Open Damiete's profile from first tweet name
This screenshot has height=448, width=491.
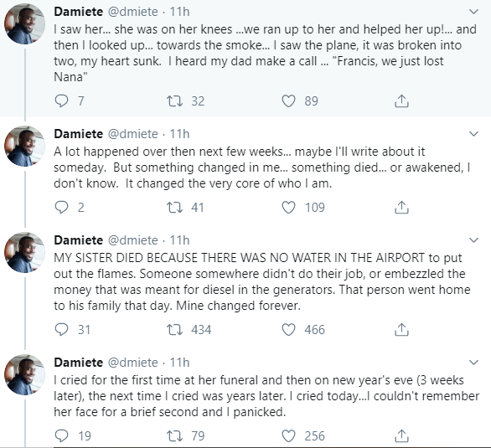point(78,12)
